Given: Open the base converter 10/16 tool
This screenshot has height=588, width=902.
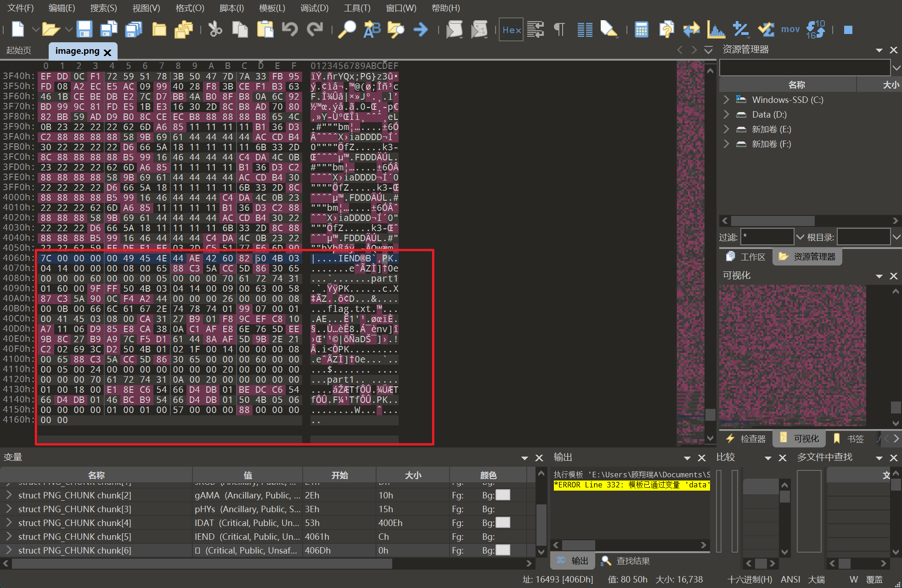Looking at the screenshot, I should point(815,29).
